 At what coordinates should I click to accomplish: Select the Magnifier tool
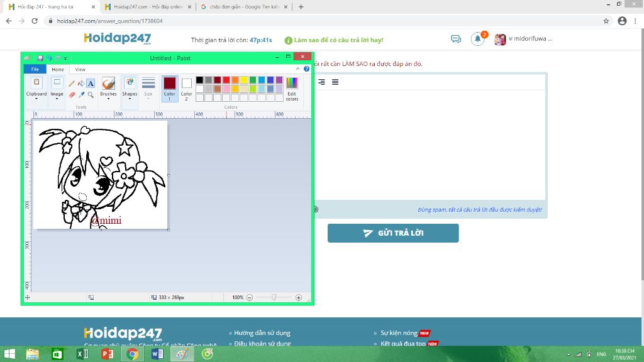coord(91,95)
